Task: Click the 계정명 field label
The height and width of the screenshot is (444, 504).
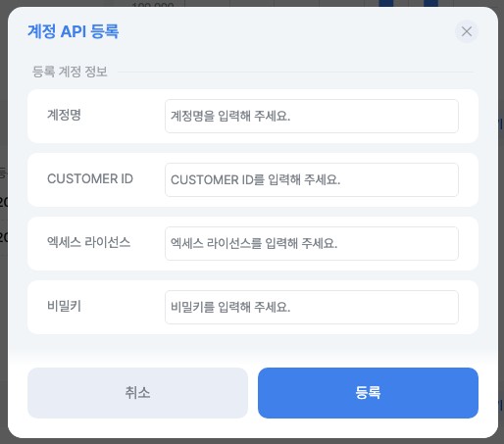Action: 64,115
